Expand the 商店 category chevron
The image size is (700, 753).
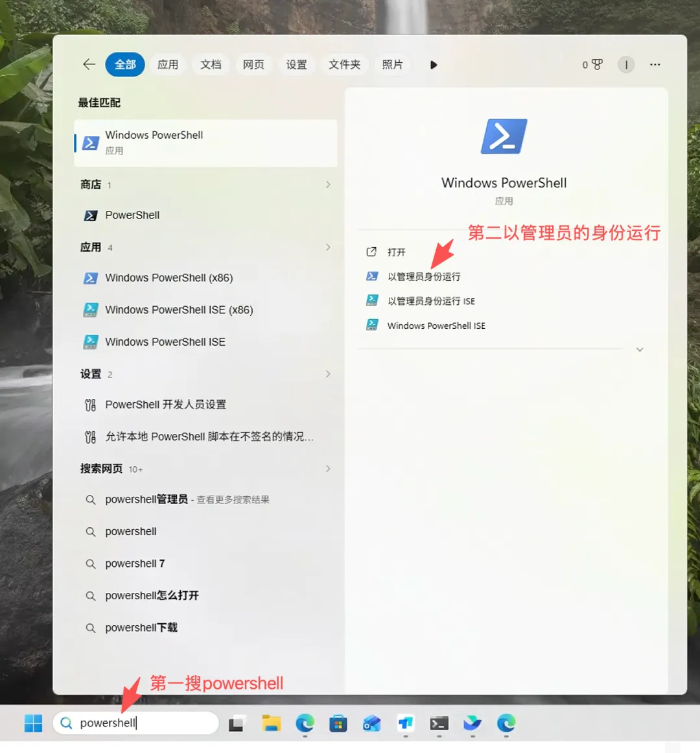pos(328,184)
